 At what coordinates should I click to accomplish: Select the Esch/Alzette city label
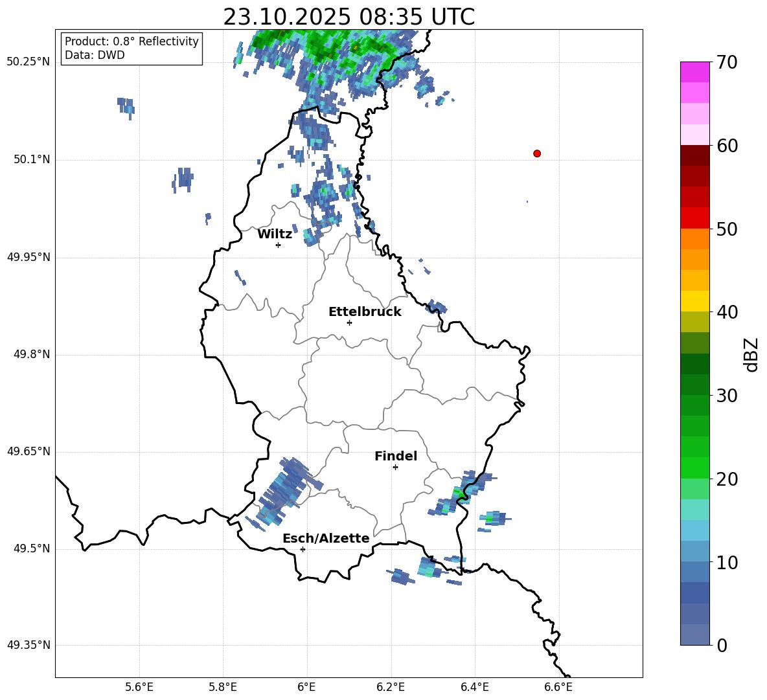tap(326, 538)
